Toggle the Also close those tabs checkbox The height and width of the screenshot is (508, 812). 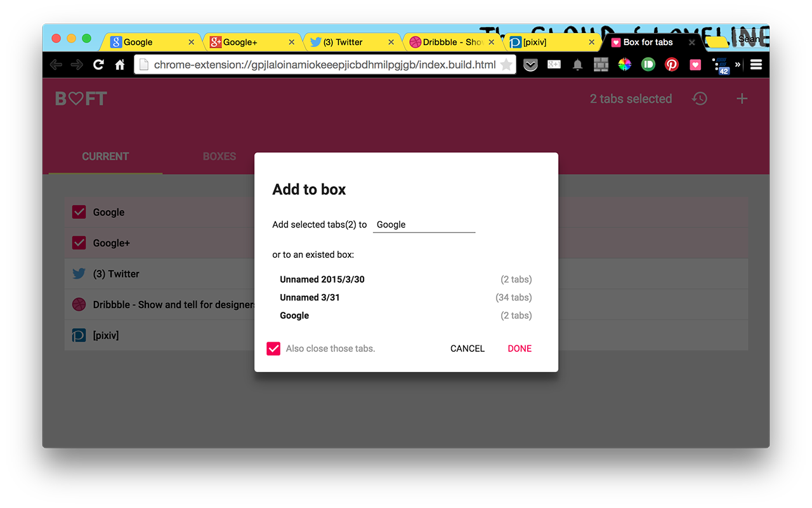(x=273, y=349)
